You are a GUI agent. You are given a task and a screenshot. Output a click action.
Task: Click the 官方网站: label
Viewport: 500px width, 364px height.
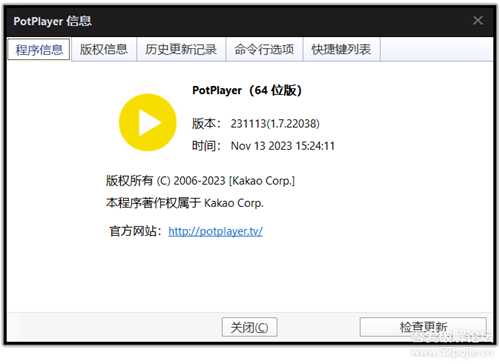[x=135, y=231]
